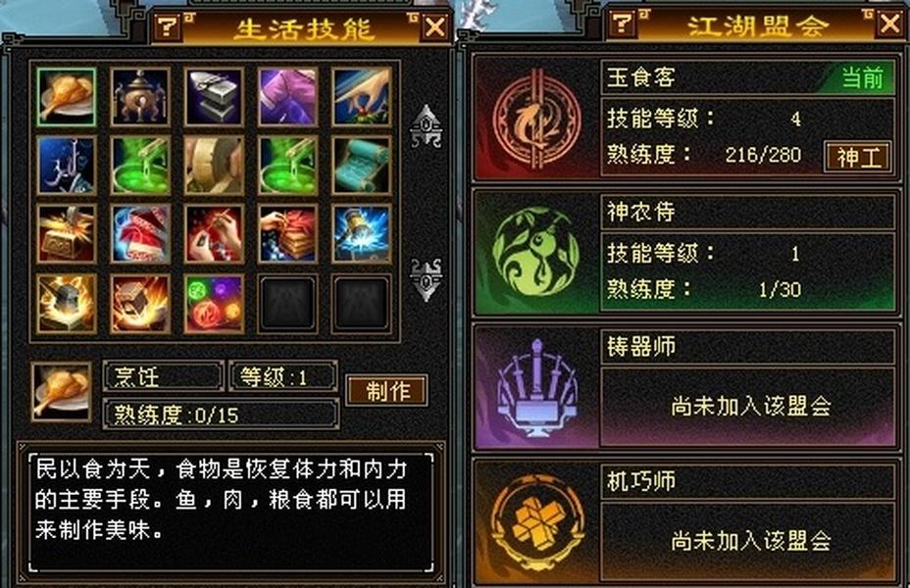
Task: Select the herb picking hand skill icon
Action: (x=362, y=96)
